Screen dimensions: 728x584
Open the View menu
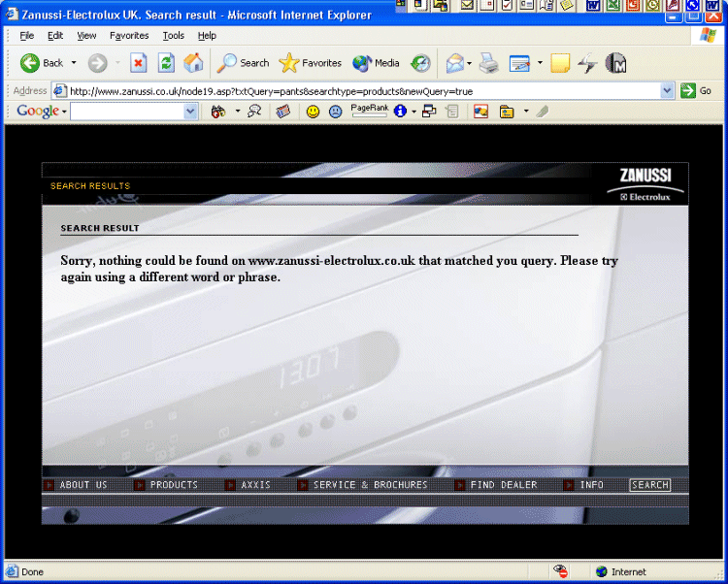tap(86, 36)
